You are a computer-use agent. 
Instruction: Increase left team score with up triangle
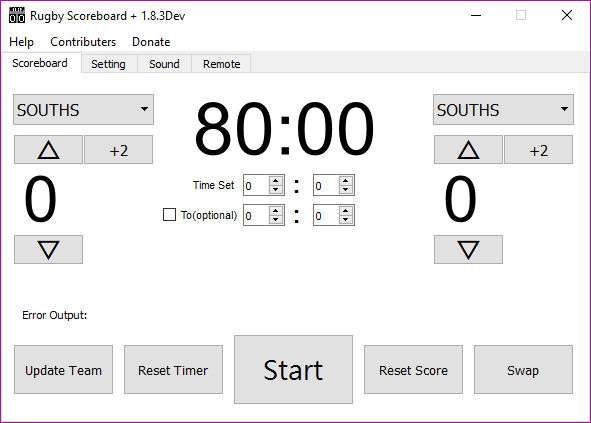[x=48, y=150]
